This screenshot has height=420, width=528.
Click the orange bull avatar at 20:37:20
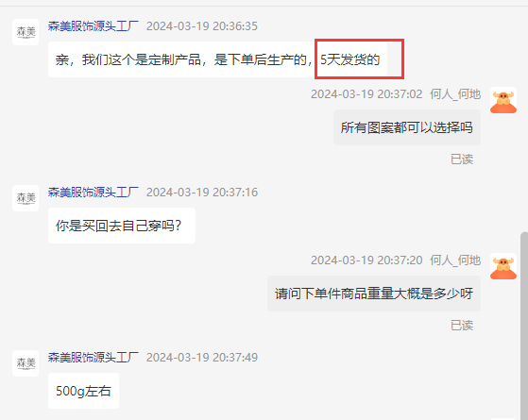[503, 266]
